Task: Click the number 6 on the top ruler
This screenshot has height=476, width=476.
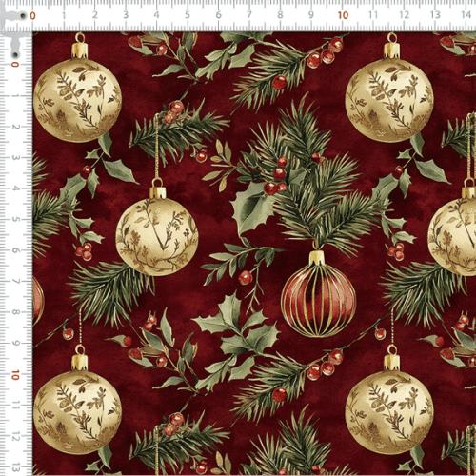Action: [x=218, y=15]
